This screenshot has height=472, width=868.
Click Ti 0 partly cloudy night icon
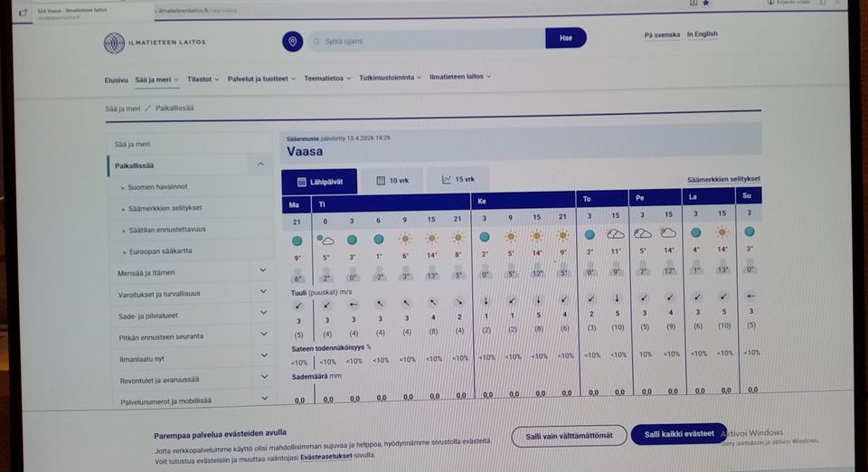click(x=325, y=240)
